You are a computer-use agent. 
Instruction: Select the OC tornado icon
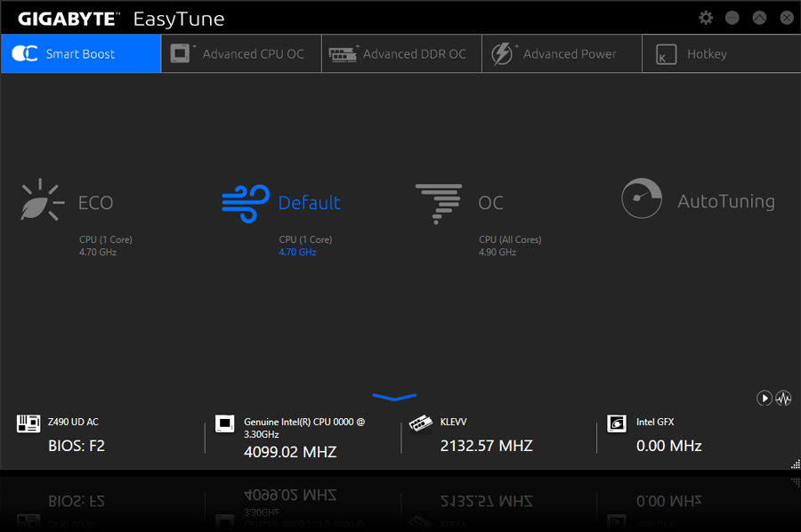click(x=439, y=204)
